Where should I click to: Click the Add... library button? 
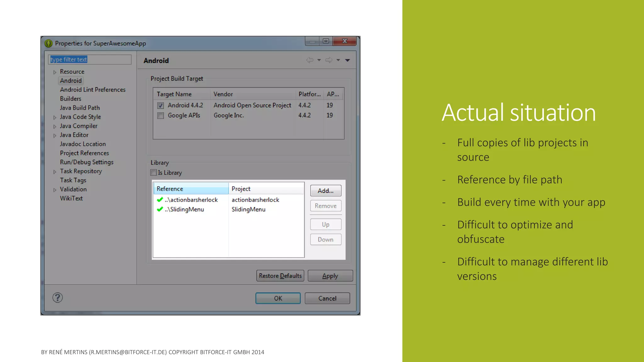[325, 191]
